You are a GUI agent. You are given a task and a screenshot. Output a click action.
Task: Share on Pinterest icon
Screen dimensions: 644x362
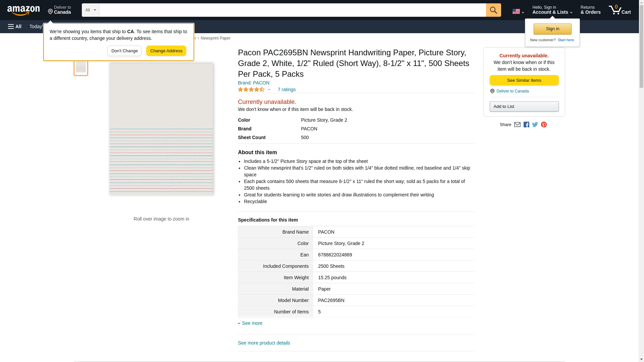point(544,125)
